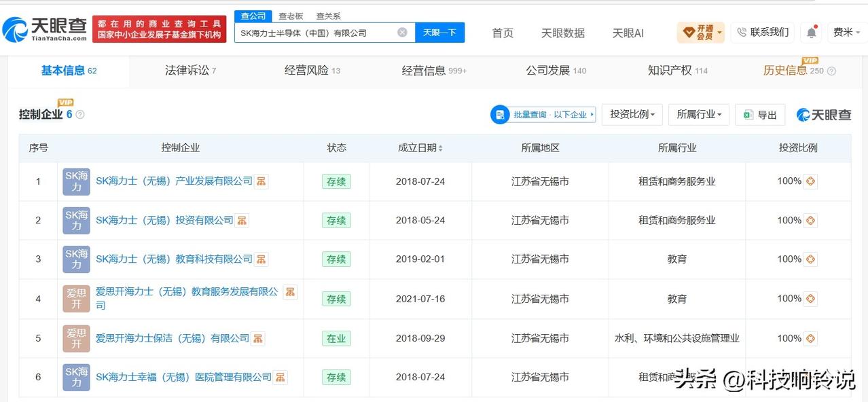Click the 在业 status tag in row 5
Image resolution: width=868 pixels, height=402 pixels.
(x=336, y=338)
